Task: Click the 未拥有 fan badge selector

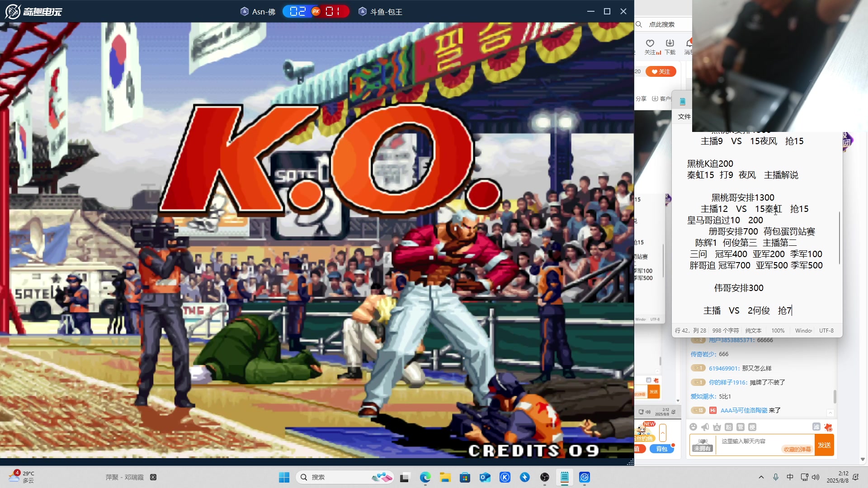Action: 702,445
